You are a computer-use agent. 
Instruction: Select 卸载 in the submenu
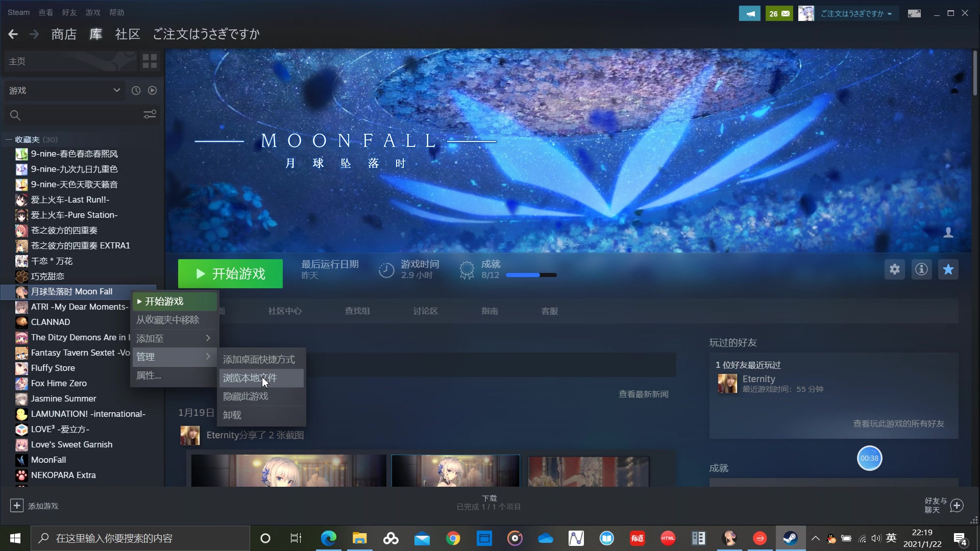pyautogui.click(x=261, y=415)
